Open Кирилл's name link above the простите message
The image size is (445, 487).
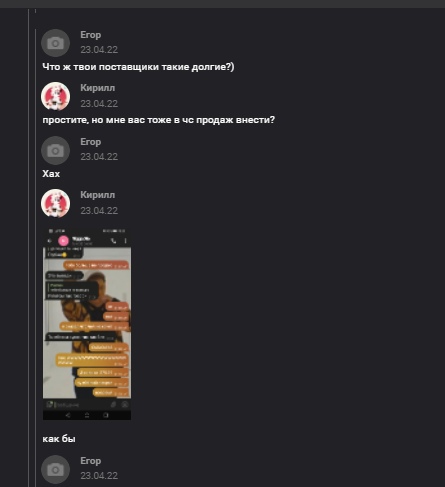tap(98, 88)
